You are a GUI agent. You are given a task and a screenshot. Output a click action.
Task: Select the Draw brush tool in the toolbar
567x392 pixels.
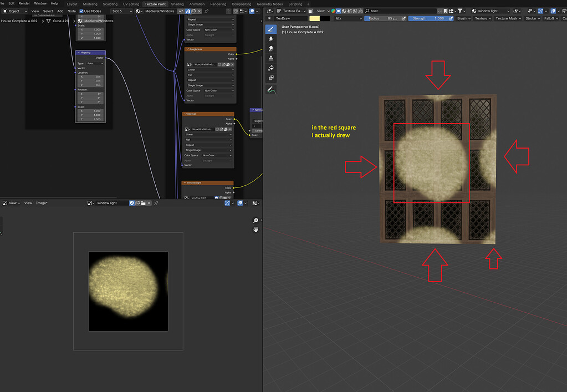271,28
